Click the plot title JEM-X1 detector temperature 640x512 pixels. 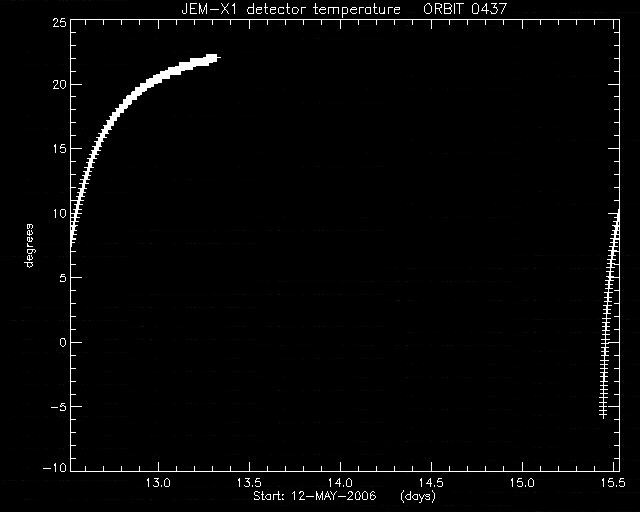tap(291, 9)
